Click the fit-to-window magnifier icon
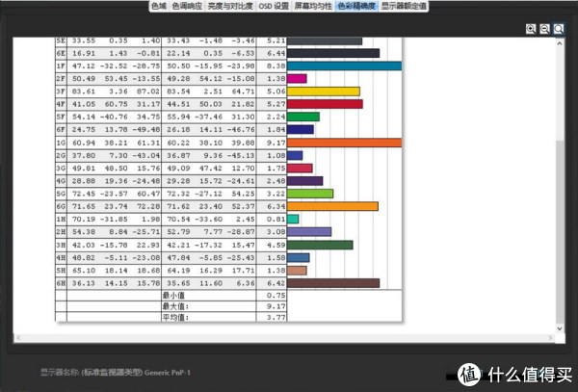 559,29
